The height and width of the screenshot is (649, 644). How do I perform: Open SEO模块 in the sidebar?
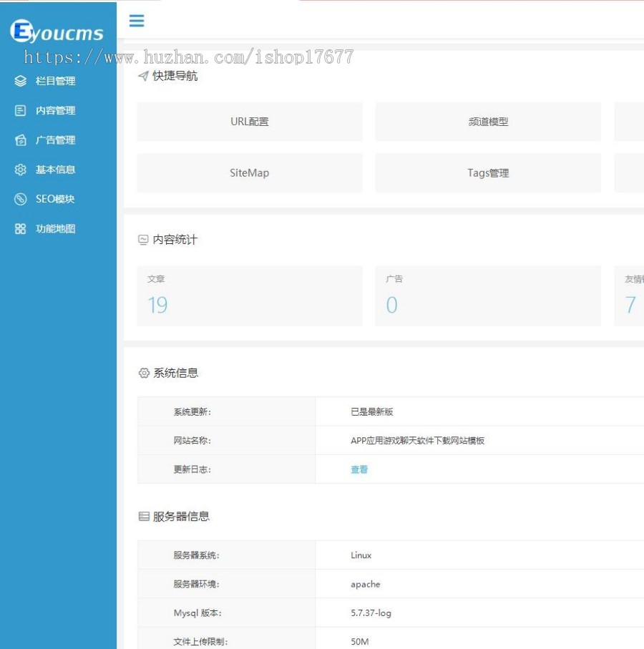(x=55, y=199)
